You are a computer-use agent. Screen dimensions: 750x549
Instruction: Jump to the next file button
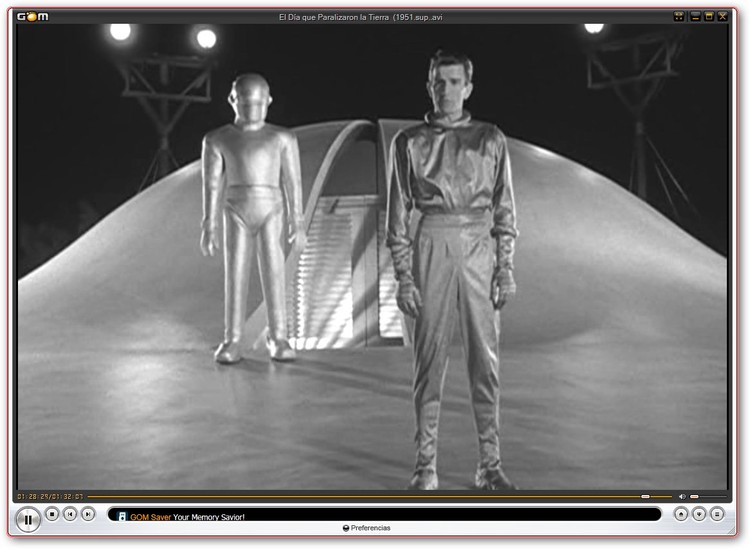click(88, 514)
